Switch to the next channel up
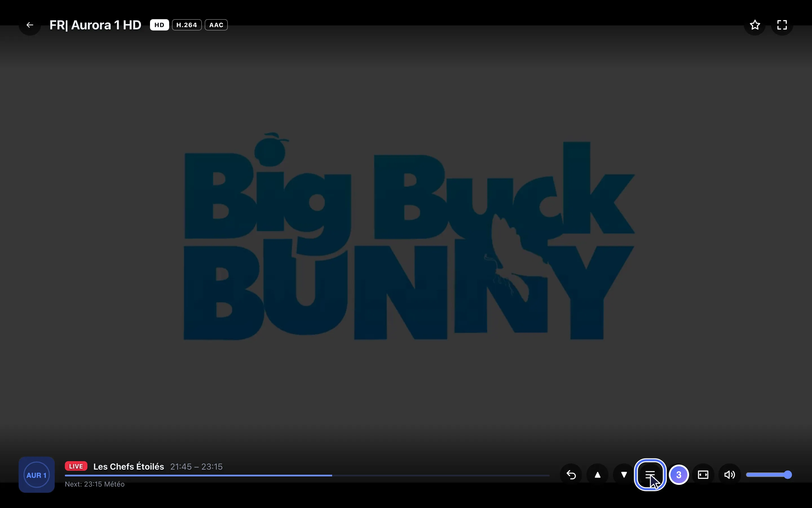This screenshot has width=812, height=508. (x=598, y=475)
